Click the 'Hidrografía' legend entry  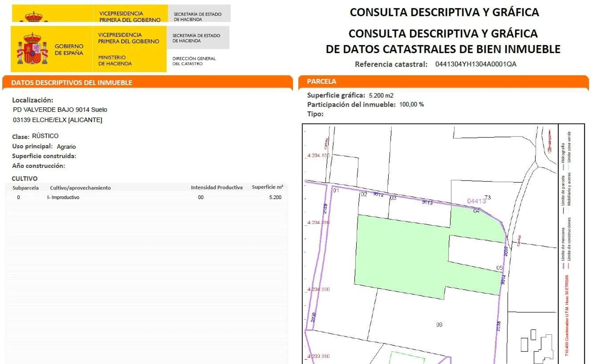[x=563, y=153]
